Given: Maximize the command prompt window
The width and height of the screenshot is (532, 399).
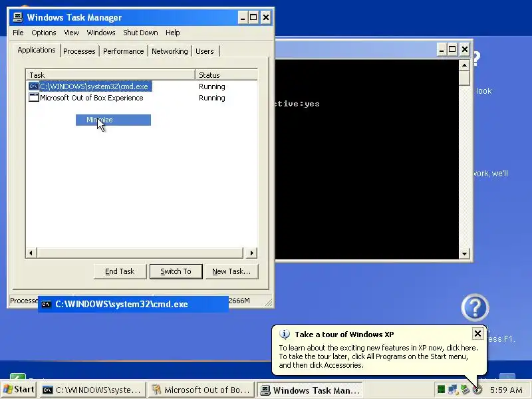Looking at the screenshot, I should tap(452, 49).
